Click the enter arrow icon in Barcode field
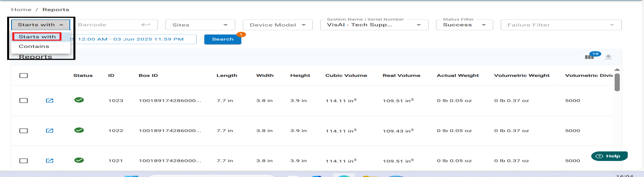Image resolution: width=644 pixels, height=177 pixels. point(146,25)
